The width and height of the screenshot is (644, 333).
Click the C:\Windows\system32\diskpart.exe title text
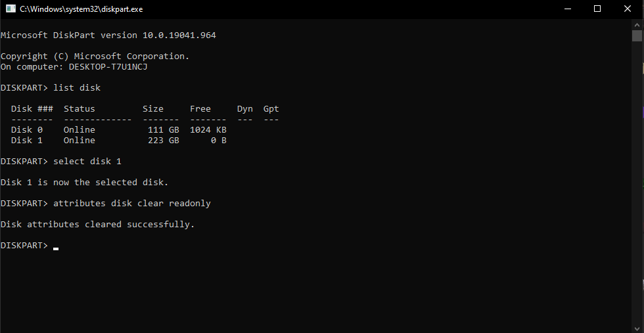(x=81, y=9)
